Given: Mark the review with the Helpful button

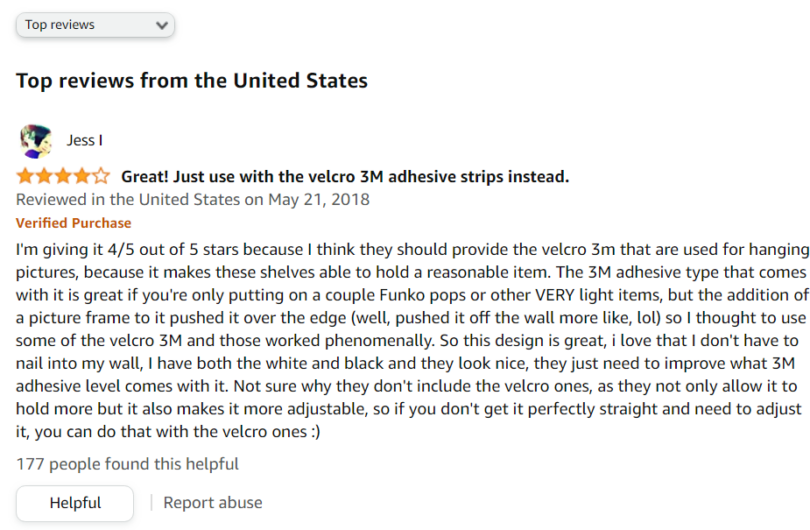Looking at the screenshot, I should click(x=75, y=503).
